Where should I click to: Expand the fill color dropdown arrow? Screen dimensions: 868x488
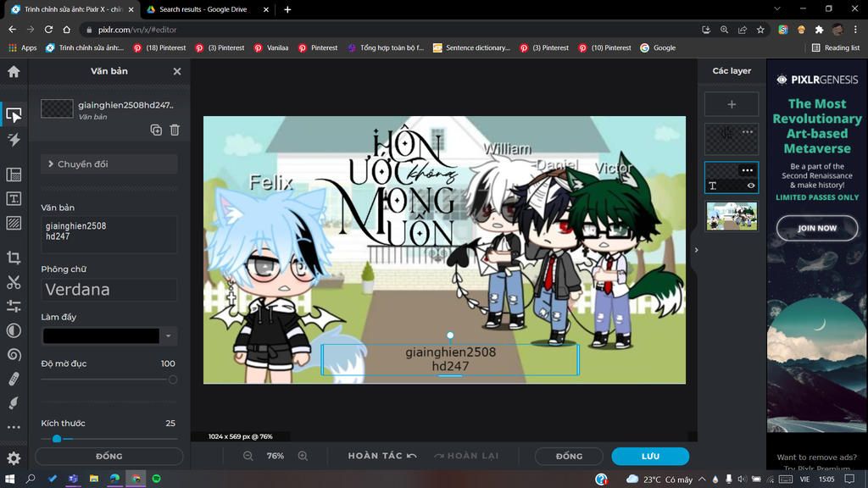click(169, 335)
